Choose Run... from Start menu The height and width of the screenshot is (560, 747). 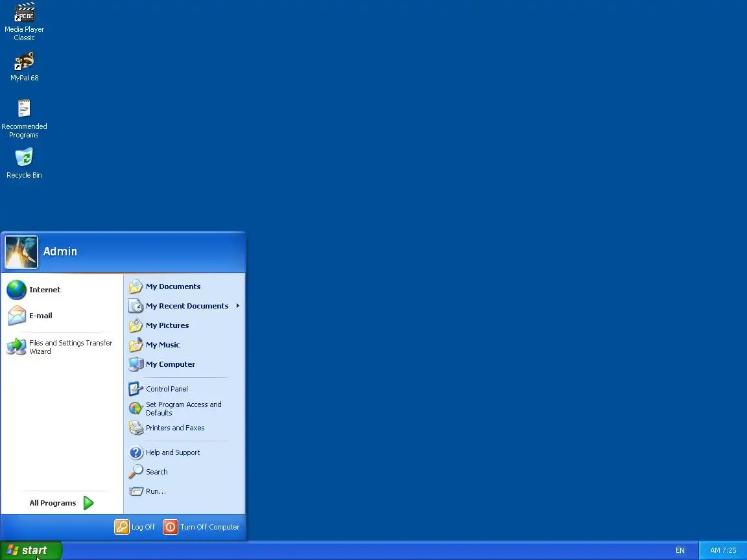click(x=185, y=491)
